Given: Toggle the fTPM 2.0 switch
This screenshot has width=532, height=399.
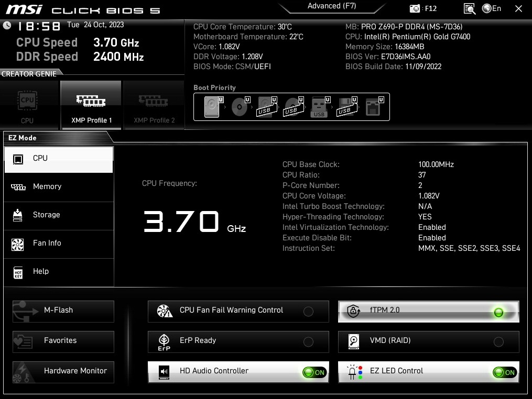Looking at the screenshot, I should click(x=498, y=312).
